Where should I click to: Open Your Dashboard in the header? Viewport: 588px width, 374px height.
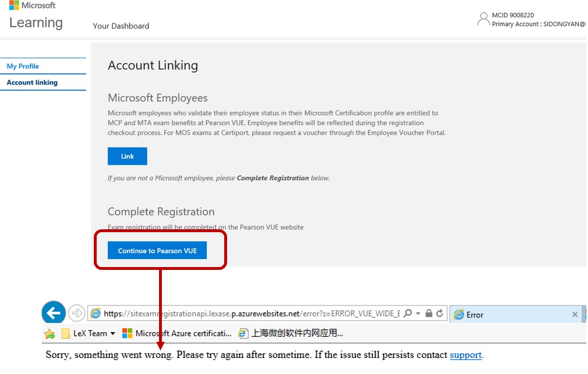pos(121,26)
